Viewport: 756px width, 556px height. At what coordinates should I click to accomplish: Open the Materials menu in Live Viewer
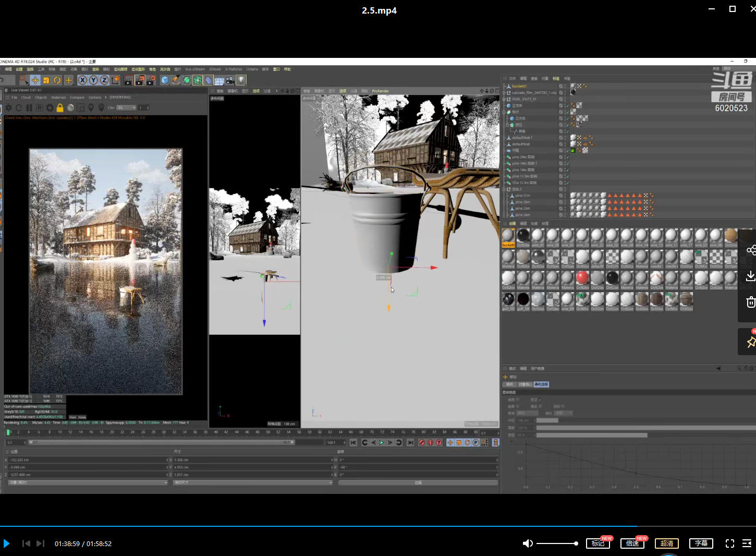point(58,98)
